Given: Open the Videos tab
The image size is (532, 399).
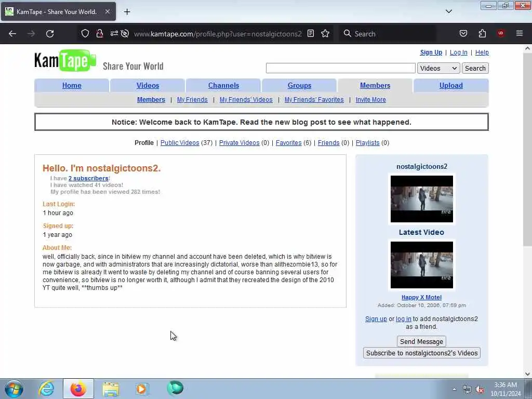Looking at the screenshot, I should pyautogui.click(x=148, y=86).
